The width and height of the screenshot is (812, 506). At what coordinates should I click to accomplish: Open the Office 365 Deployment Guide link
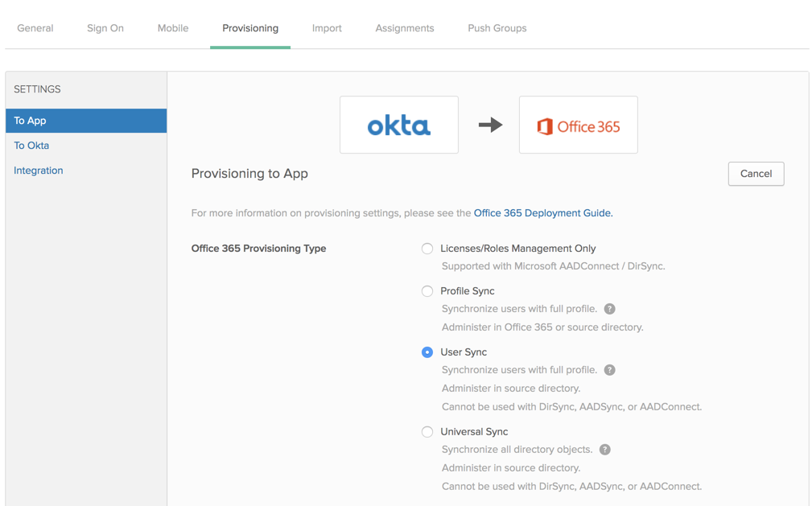click(542, 213)
